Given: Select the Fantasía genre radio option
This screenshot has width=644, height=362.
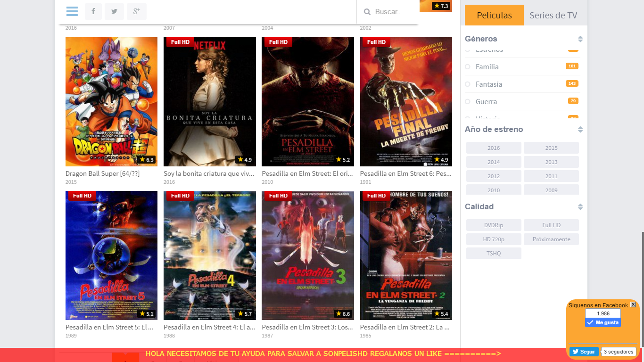Looking at the screenshot, I should coord(468,84).
